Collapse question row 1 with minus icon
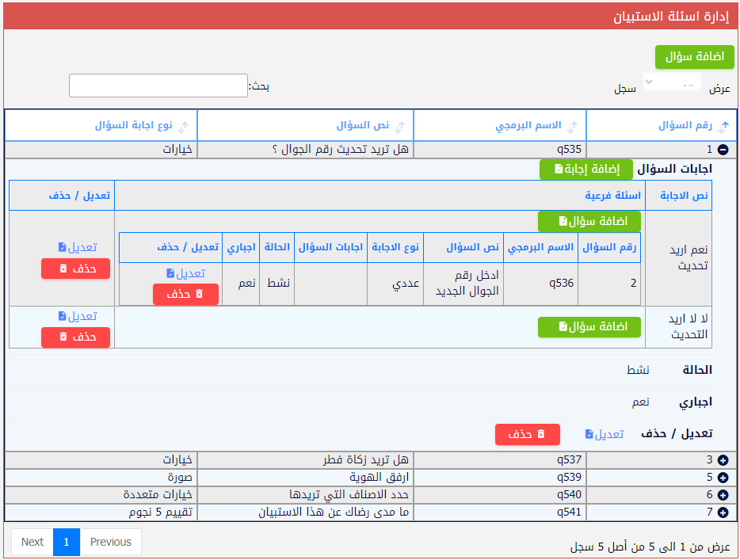This screenshot has width=740, height=560. coord(723,150)
